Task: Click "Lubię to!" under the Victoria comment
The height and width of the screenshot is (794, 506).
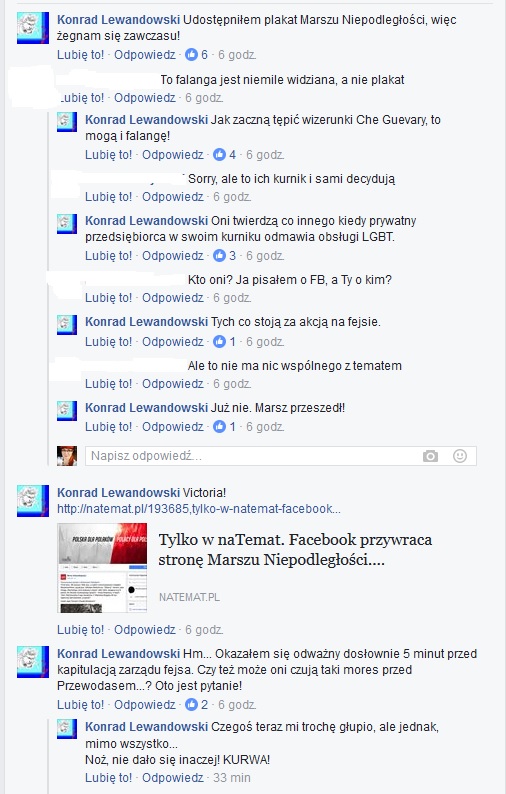Action: [x=81, y=630]
